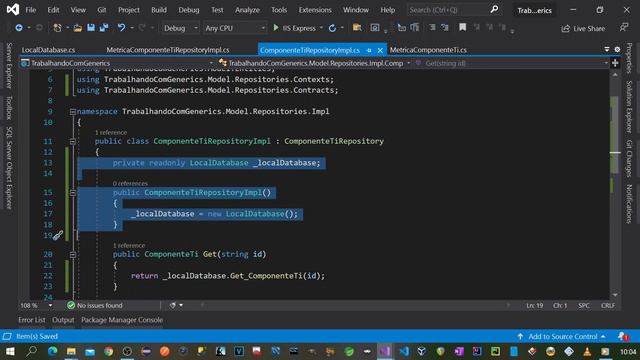The width and height of the screenshot is (640, 360).
Task: Click the Live Share button
Action: (x=583, y=28)
